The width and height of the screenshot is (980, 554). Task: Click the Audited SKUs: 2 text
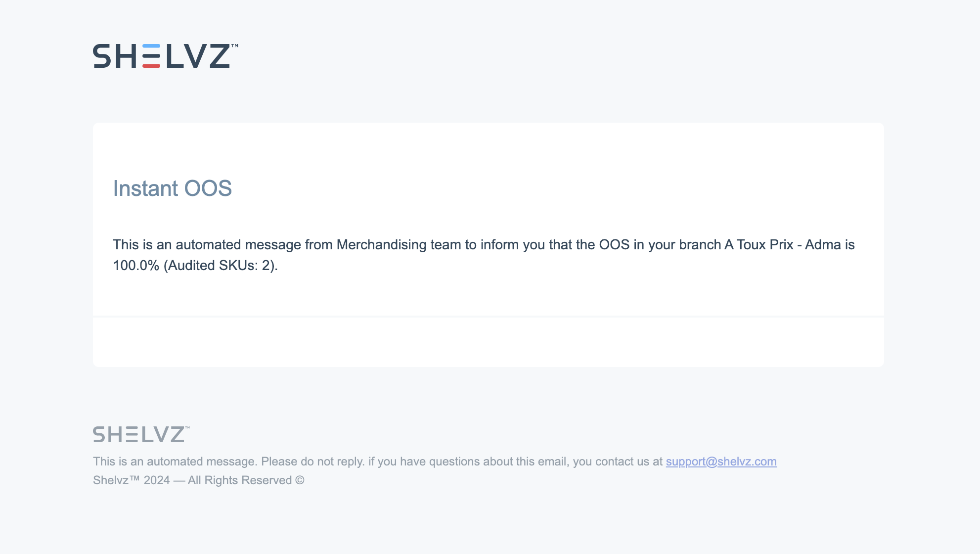pos(220,266)
